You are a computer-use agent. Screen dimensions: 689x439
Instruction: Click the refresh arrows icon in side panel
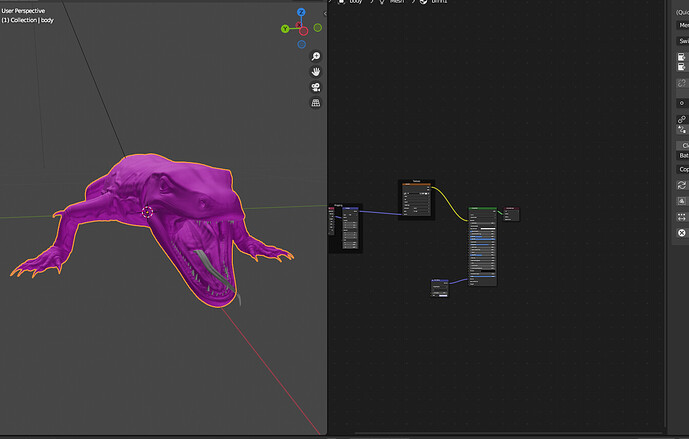[682, 185]
